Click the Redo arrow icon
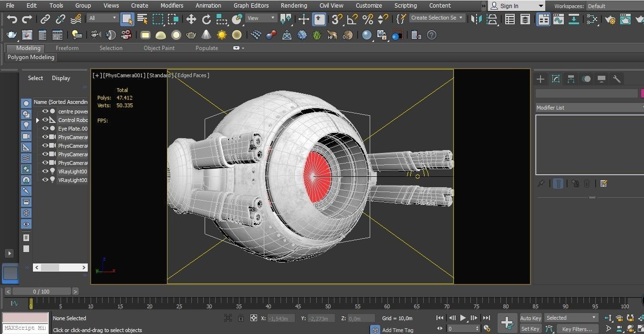This screenshot has height=334, width=644. (x=27, y=19)
